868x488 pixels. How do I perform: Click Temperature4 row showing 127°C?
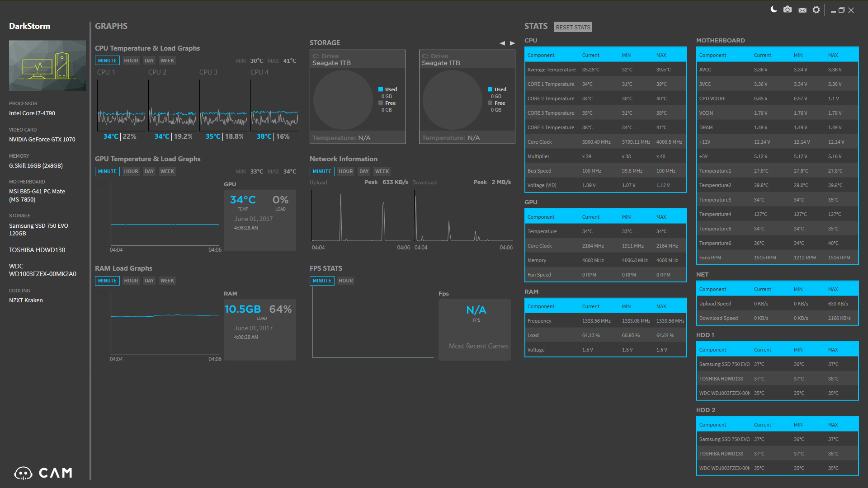(777, 214)
